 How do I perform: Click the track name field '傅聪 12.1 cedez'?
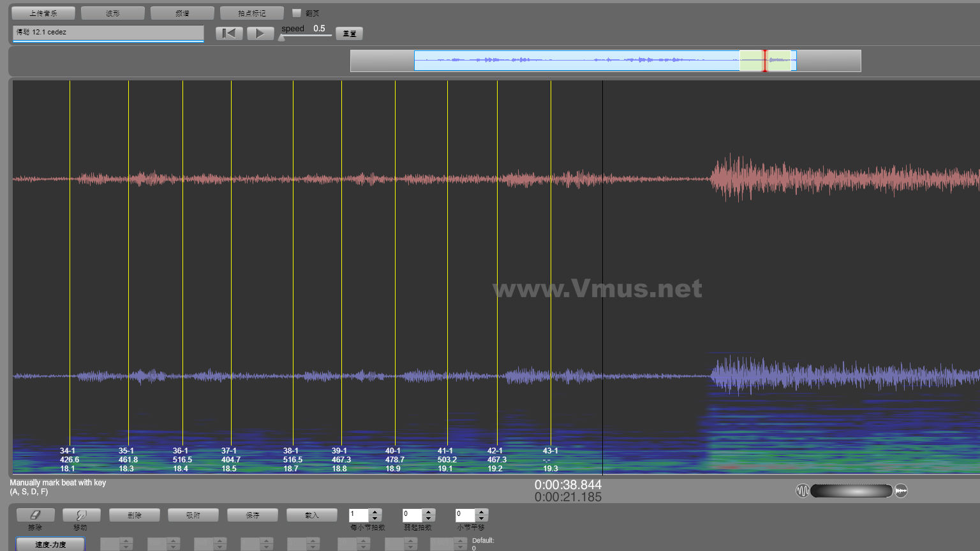pos(108,32)
